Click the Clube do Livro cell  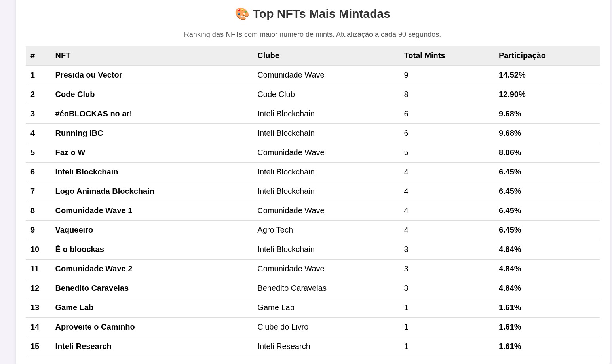[x=283, y=327]
